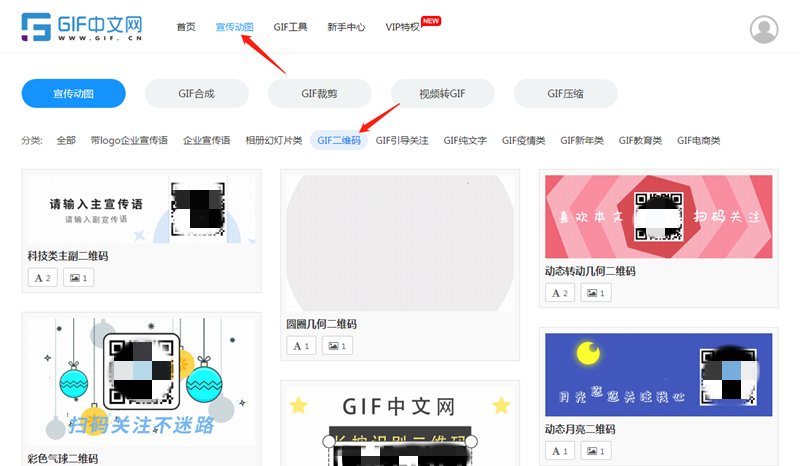Filter by GIF纯文字 category

[x=465, y=140]
